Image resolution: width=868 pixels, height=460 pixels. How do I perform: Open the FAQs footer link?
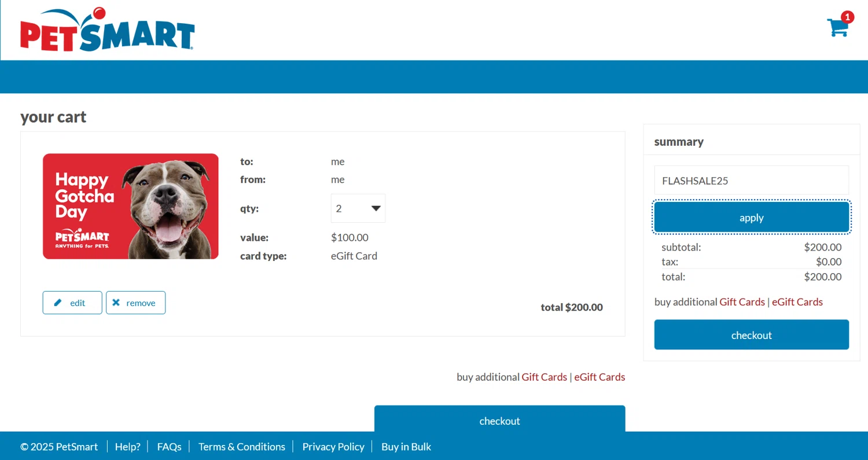(x=169, y=447)
